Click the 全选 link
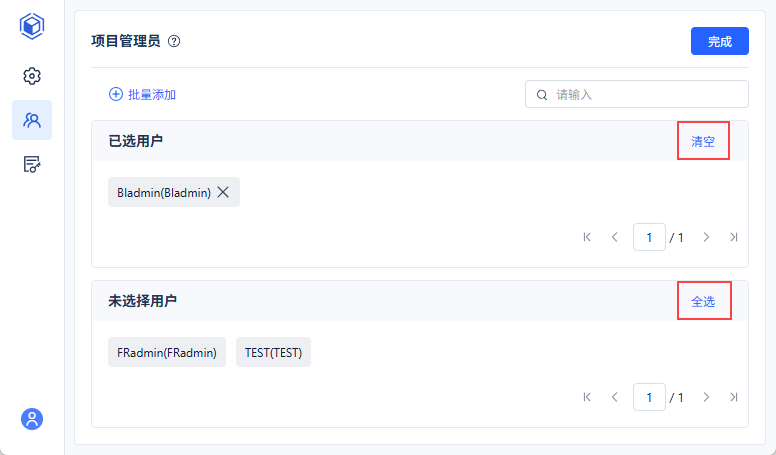The width and height of the screenshot is (776, 455). click(703, 301)
